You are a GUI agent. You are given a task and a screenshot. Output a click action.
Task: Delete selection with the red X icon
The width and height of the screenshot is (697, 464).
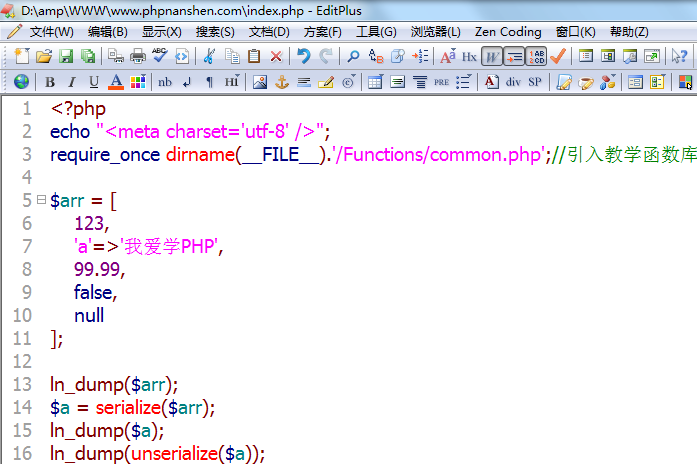(x=276, y=56)
